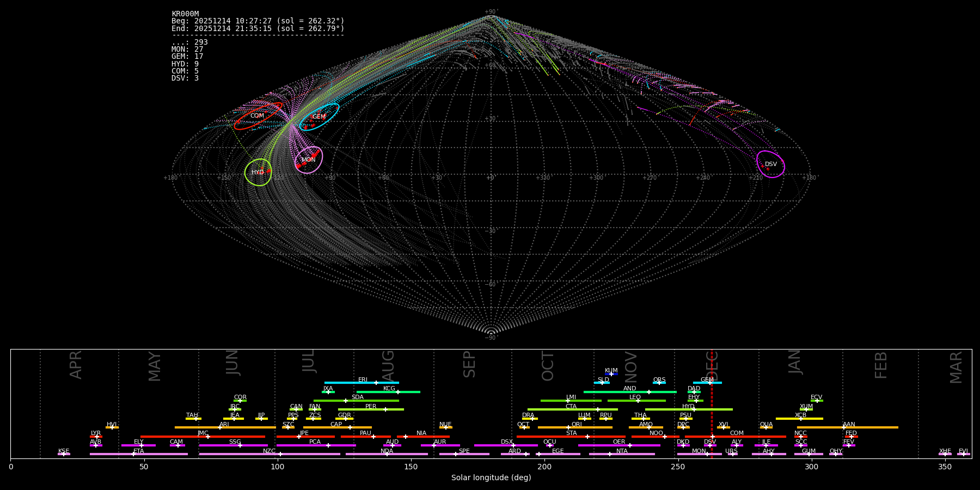Click the KUM shower label in the timeline
The width and height of the screenshot is (980, 490).
611,370
